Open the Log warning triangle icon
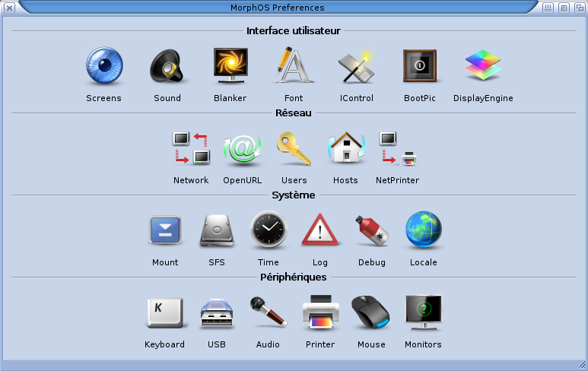The width and height of the screenshot is (588, 371). point(320,230)
